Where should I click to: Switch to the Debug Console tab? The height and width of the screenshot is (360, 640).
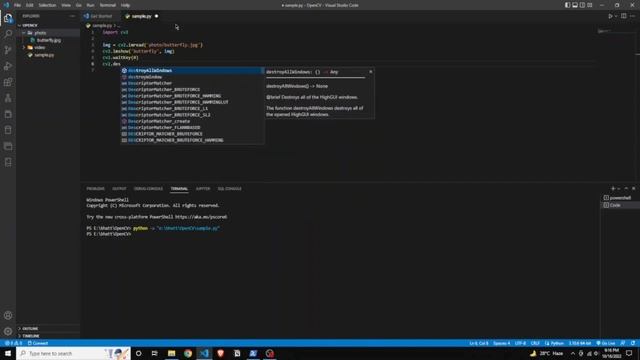click(148, 189)
